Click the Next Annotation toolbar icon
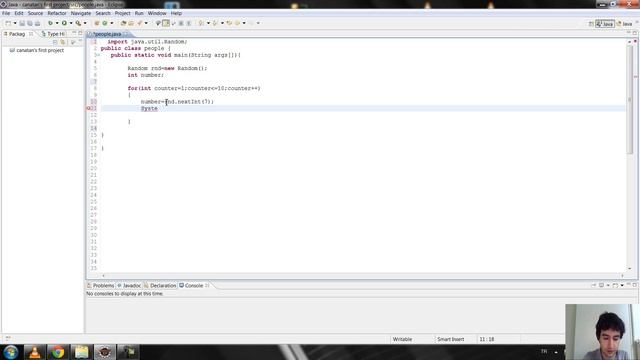The height and width of the screenshot is (360, 640). [x=201, y=23]
